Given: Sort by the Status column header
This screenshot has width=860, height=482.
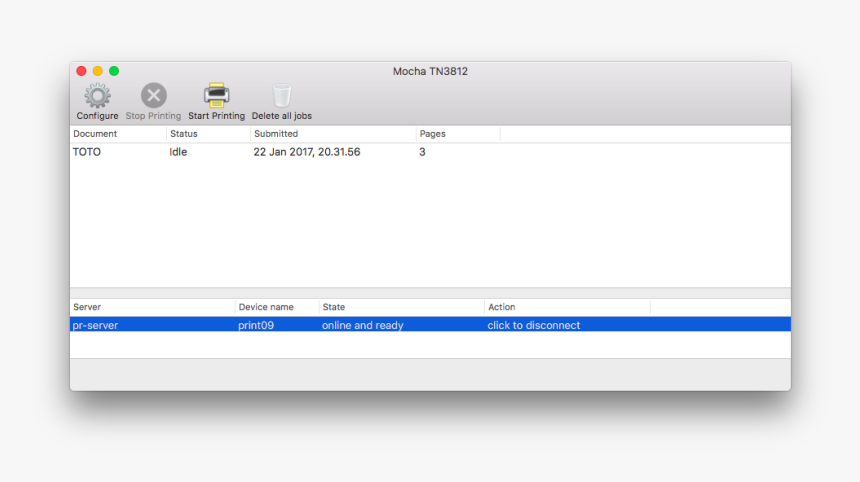Looking at the screenshot, I should coord(208,134).
